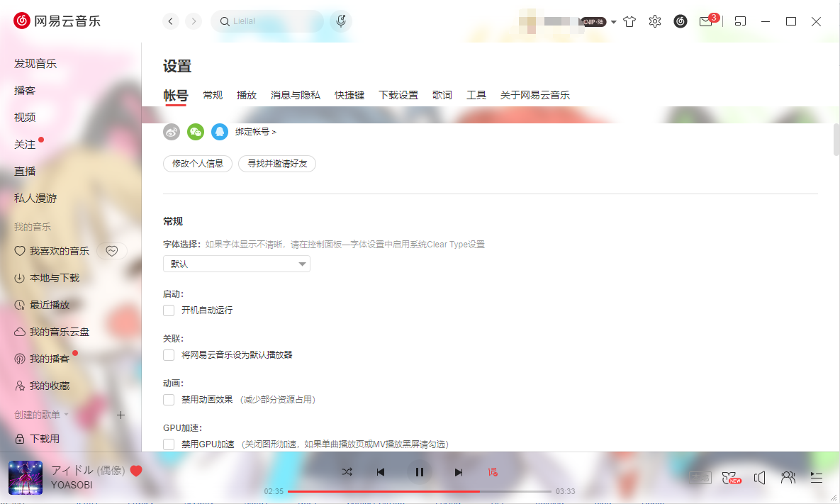Open the 默认 font selection dropdown
Screen dimensions: 840x504
pyautogui.click(x=236, y=263)
